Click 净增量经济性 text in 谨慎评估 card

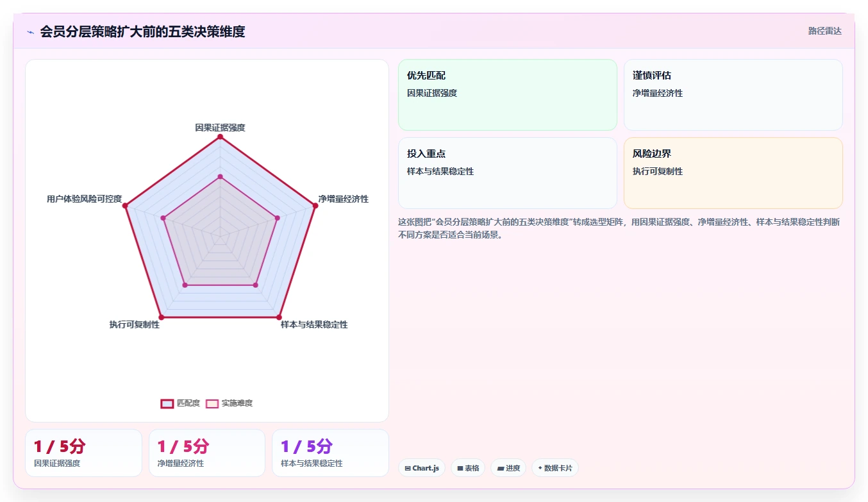[658, 93]
